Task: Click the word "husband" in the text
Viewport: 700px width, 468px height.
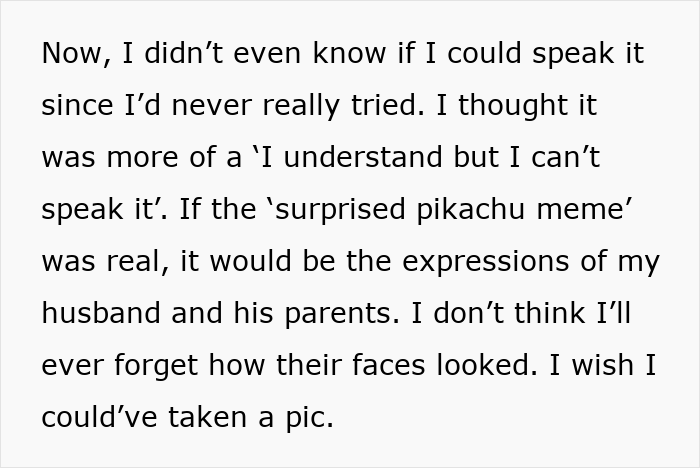Action: click(x=106, y=313)
